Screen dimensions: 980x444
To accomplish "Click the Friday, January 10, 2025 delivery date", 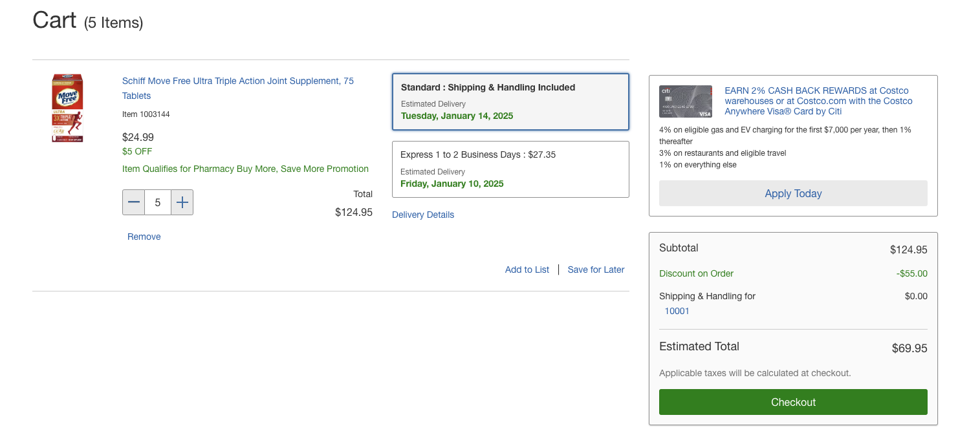I will [452, 184].
